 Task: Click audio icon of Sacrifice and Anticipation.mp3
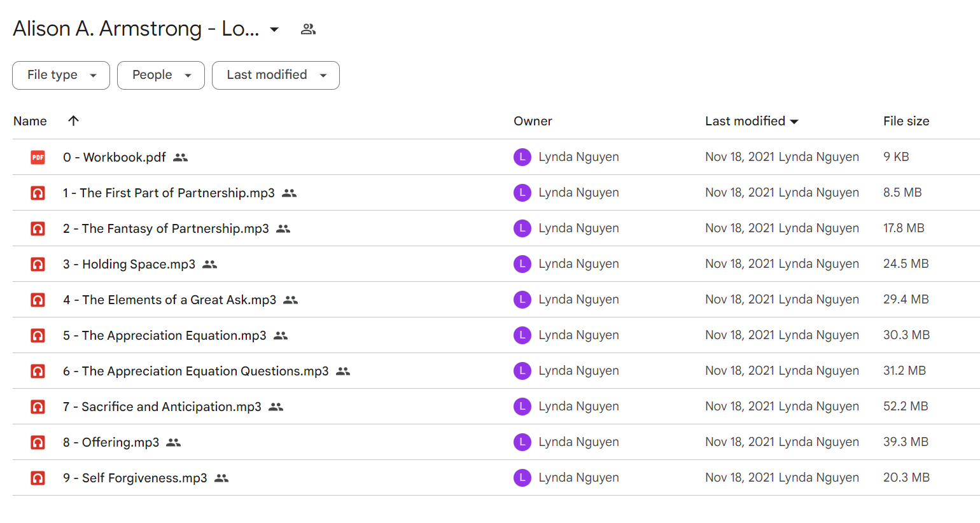coord(38,407)
